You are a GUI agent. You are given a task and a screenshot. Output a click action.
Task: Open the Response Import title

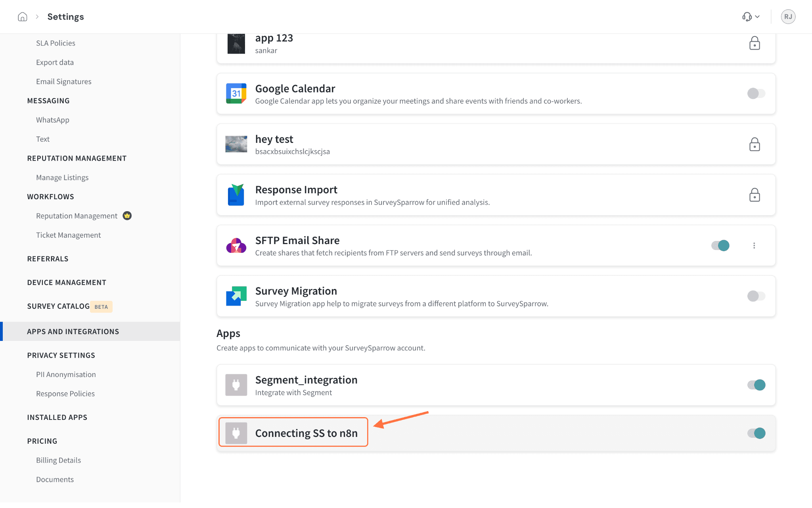(x=296, y=190)
